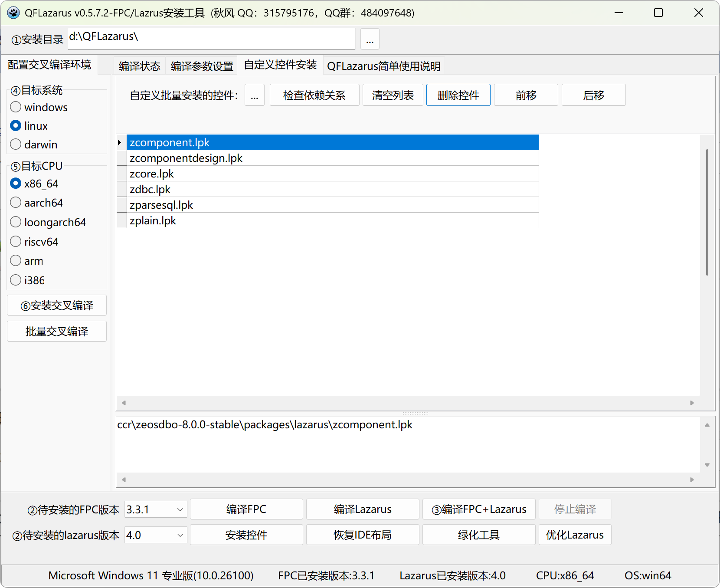Click the 编译FPC button

[246, 509]
